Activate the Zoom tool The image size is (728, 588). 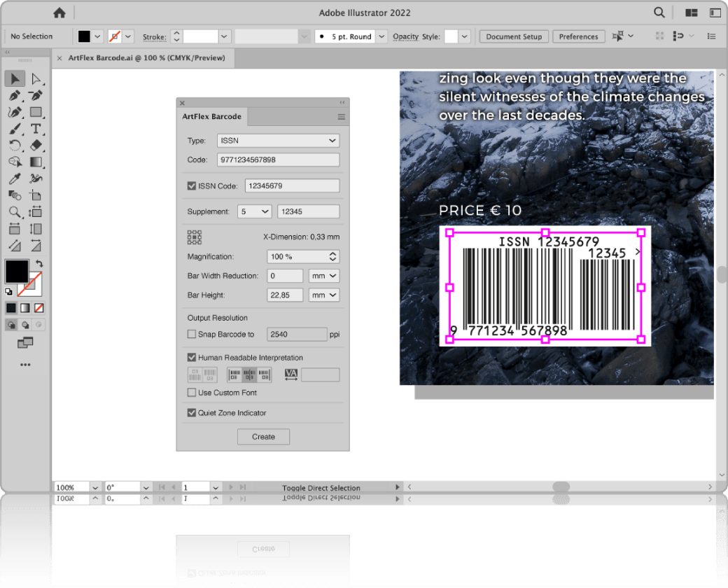click(x=15, y=212)
